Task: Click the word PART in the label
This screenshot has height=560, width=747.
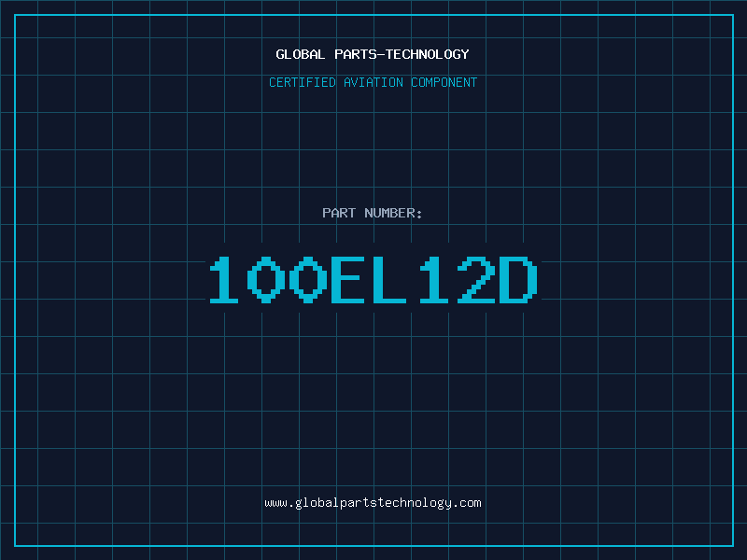Action: coord(339,213)
